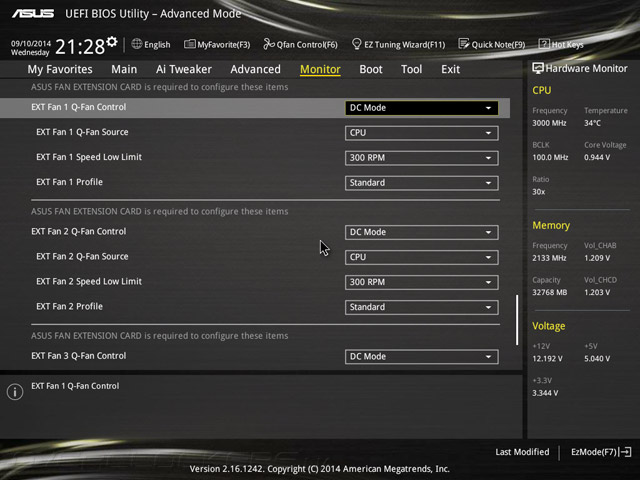Open the Exit tab
This screenshot has height=480, width=640.
coord(451,69)
